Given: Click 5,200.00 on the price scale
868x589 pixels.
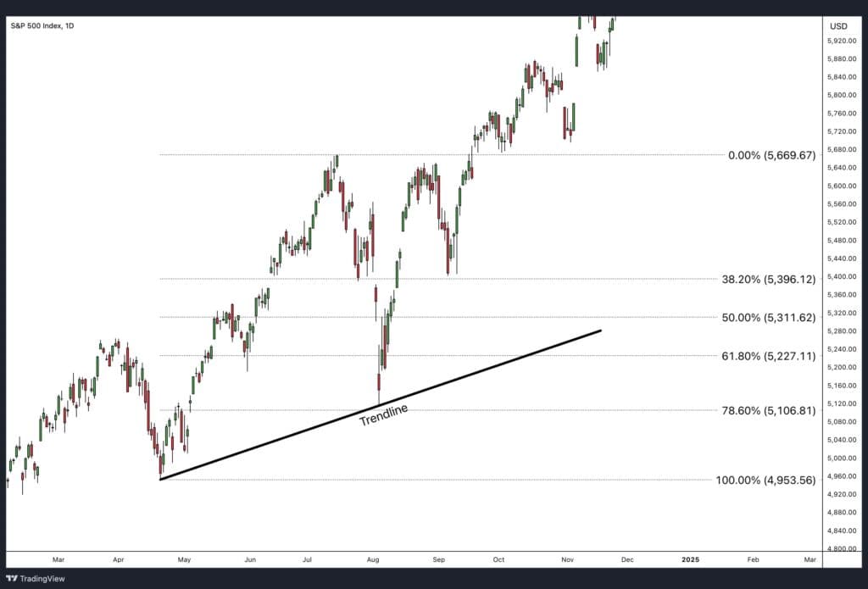Looking at the screenshot, I should pos(842,368).
